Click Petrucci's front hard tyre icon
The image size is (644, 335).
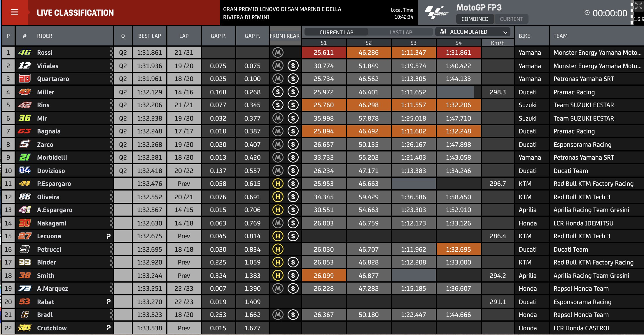click(x=278, y=249)
